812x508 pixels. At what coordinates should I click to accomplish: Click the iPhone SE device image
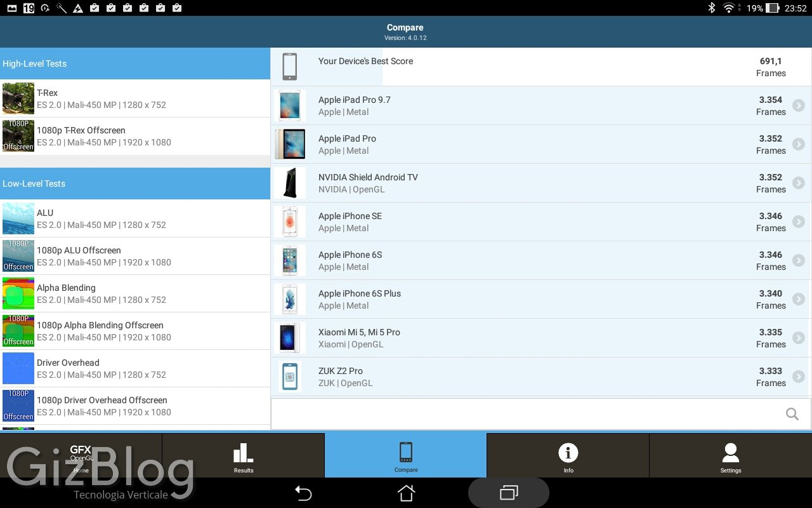(x=290, y=222)
